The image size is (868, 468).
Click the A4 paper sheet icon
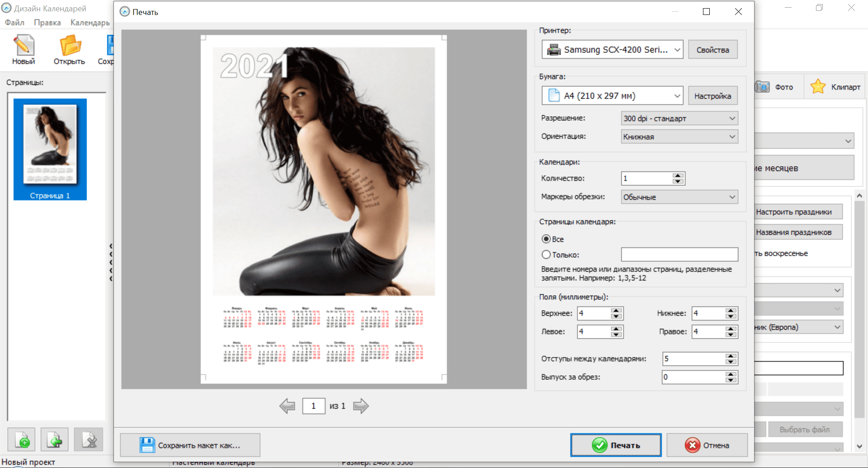(554, 95)
